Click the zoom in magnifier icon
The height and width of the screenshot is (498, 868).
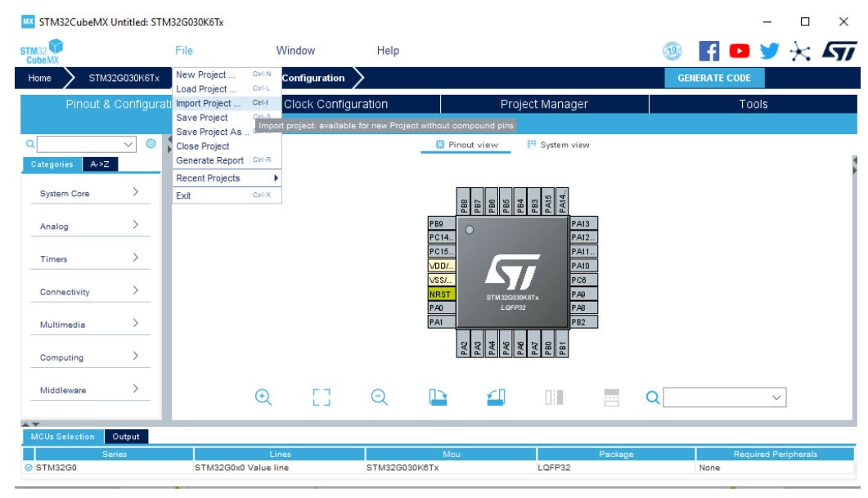263,397
